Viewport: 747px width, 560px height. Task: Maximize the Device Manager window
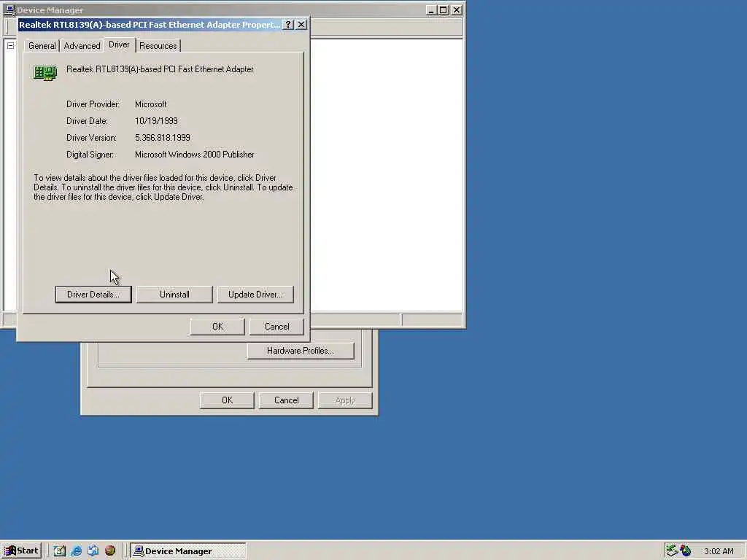[x=443, y=10]
